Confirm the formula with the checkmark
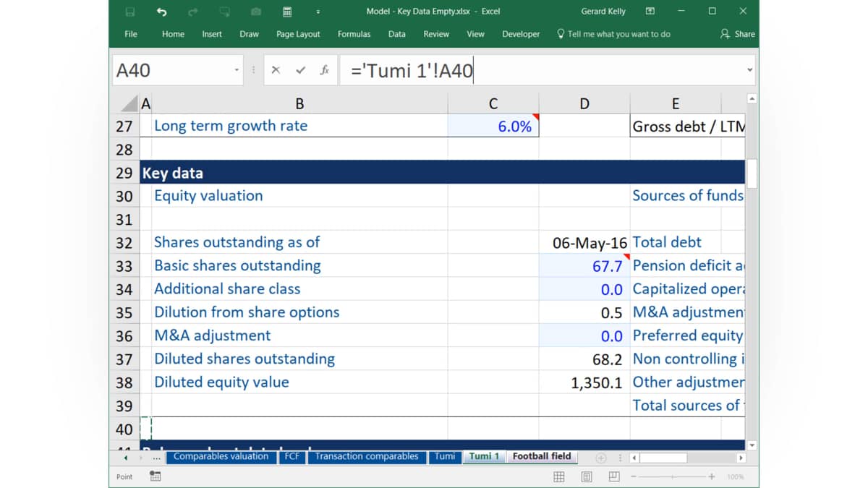Image resolution: width=868 pixels, height=488 pixels. click(300, 70)
